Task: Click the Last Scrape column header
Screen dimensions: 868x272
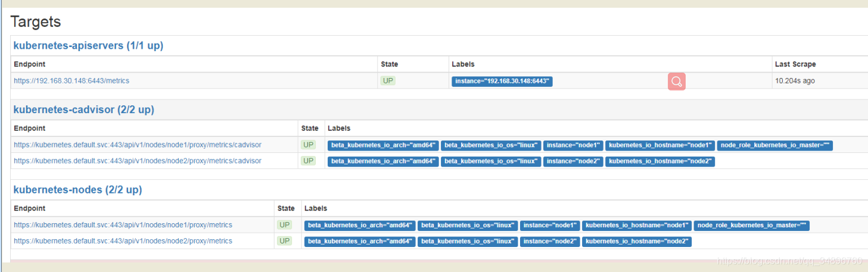Action: click(x=795, y=64)
